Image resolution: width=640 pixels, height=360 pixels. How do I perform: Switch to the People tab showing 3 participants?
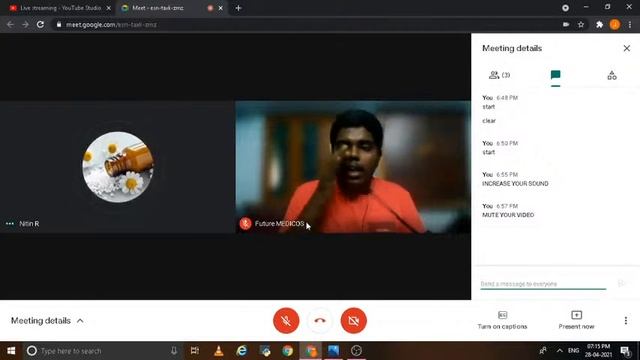pos(499,75)
